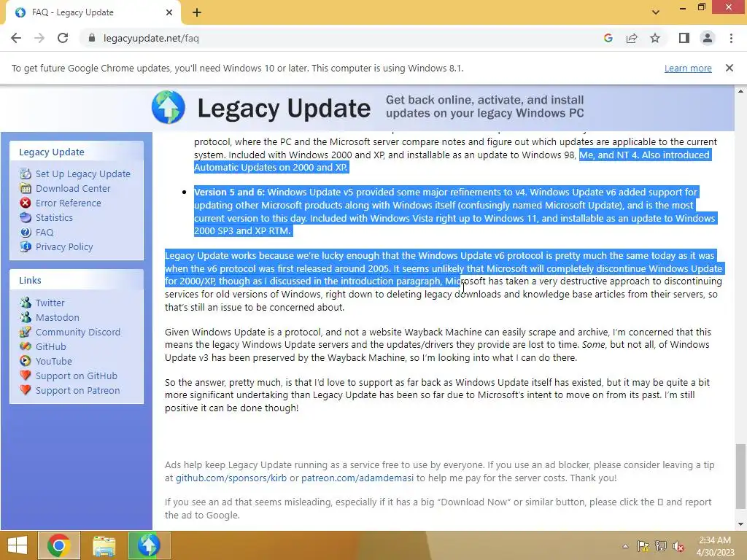Open the tab search chevron
This screenshot has height=560, width=747.
click(x=656, y=12)
